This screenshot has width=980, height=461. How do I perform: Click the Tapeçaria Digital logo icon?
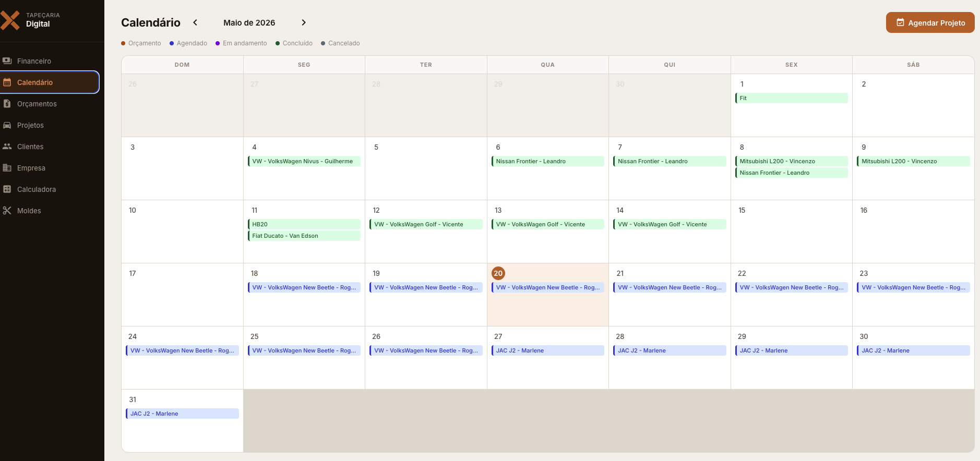tap(10, 20)
